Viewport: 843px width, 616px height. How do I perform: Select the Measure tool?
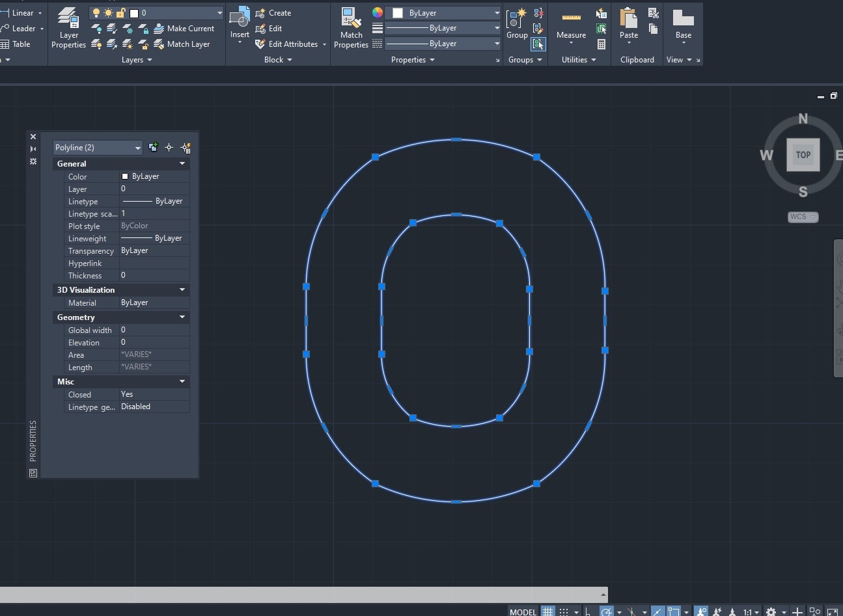[571, 27]
